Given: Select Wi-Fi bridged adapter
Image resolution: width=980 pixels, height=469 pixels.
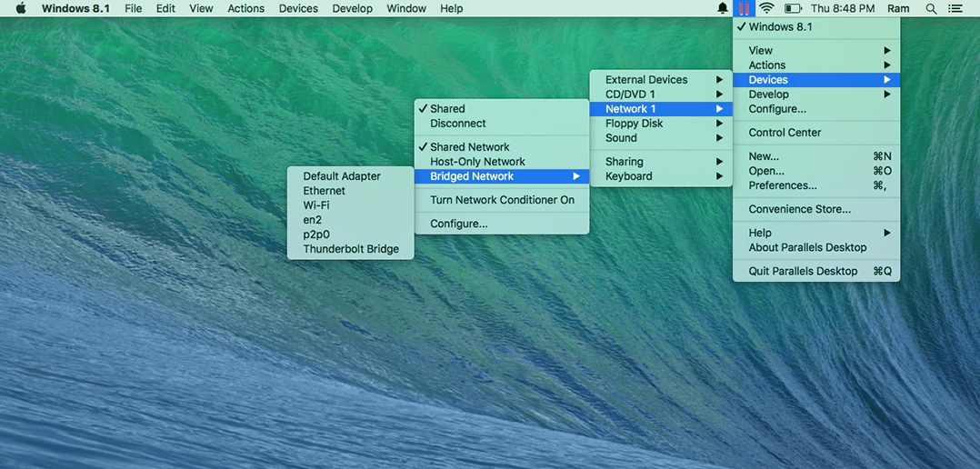Looking at the screenshot, I should tap(350, 205).
